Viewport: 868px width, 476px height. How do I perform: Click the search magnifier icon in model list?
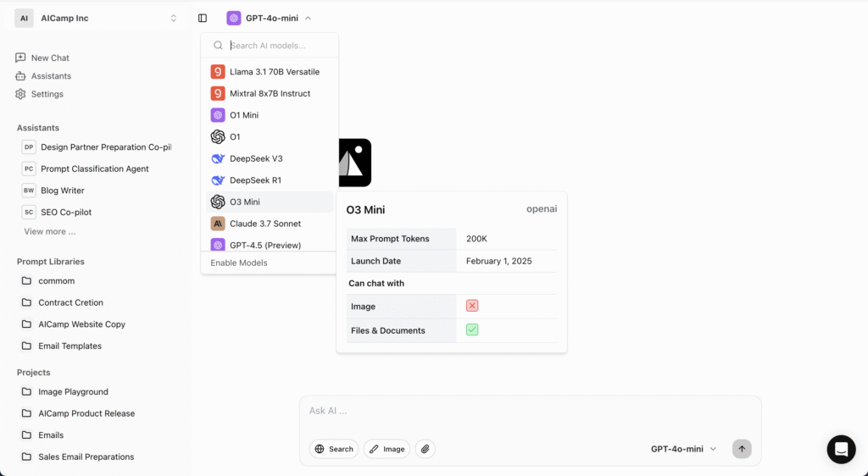click(x=218, y=46)
